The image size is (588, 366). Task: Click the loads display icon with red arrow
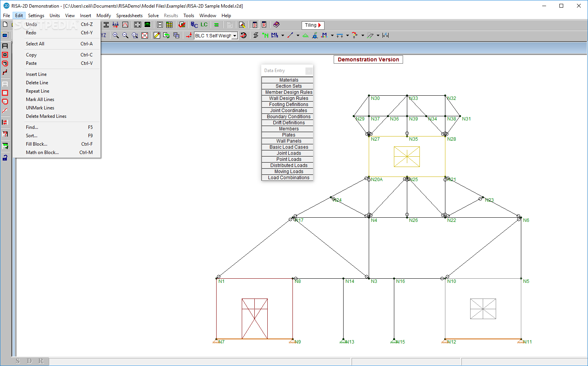click(x=116, y=25)
